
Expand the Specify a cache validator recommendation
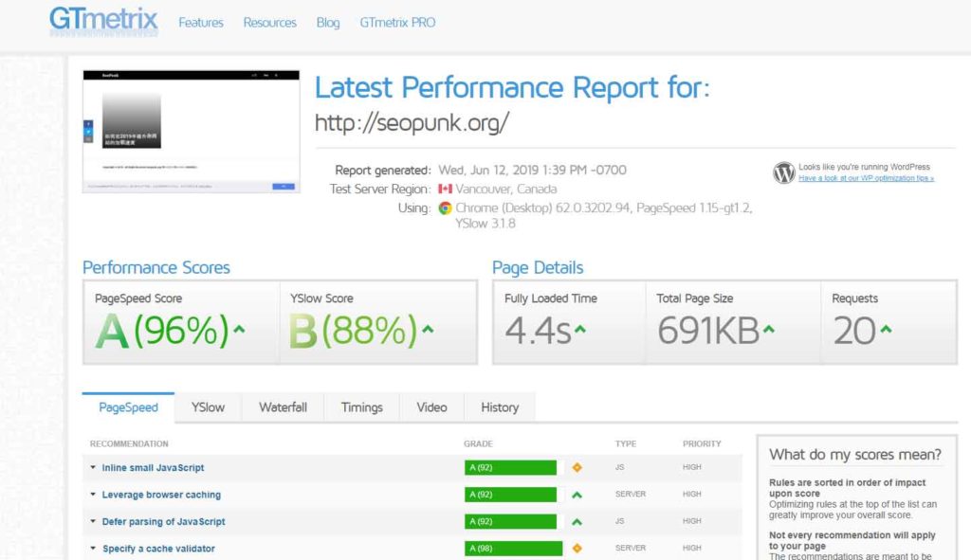pyautogui.click(x=157, y=549)
